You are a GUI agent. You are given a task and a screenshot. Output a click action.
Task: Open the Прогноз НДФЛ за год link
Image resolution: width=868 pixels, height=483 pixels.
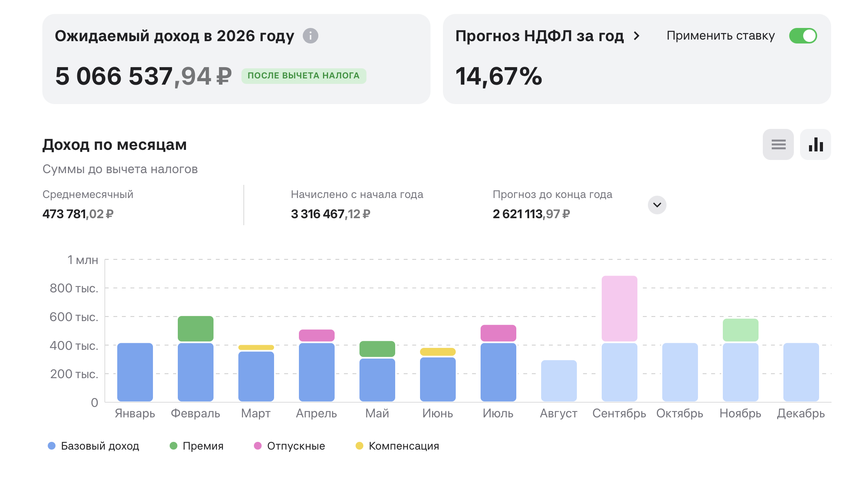(539, 36)
